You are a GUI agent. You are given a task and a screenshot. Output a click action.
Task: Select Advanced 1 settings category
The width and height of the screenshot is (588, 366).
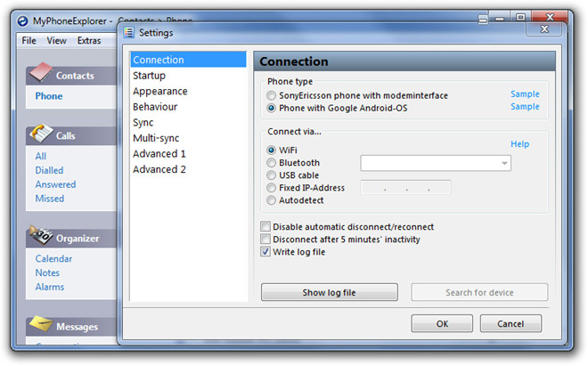188,154
